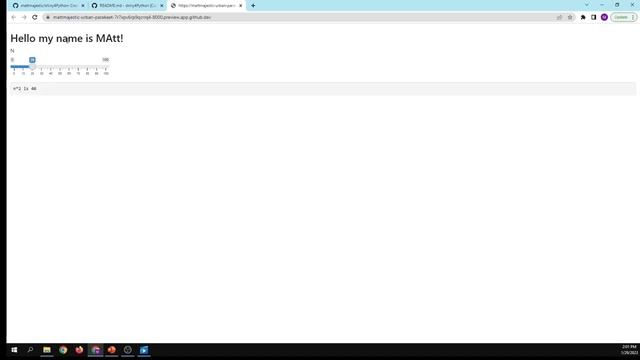Click the N slider track near 50
The width and height of the screenshot is (640, 360).
(60, 67)
